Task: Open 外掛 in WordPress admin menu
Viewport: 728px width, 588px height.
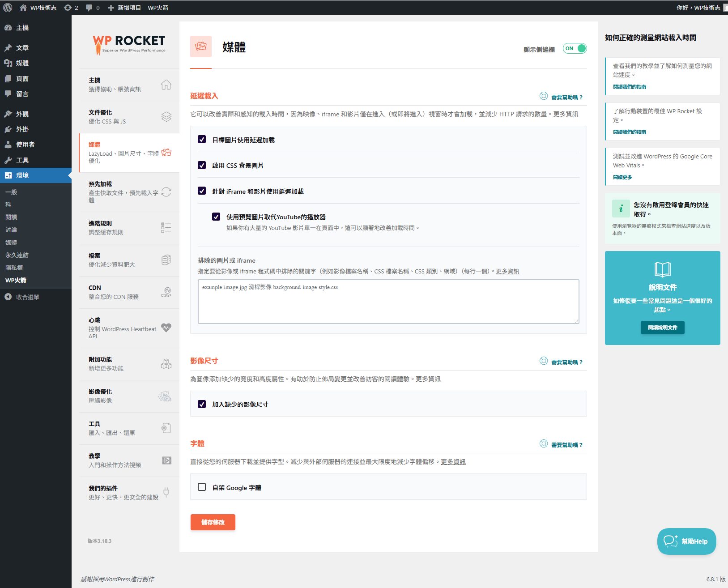Action: pyautogui.click(x=36, y=129)
